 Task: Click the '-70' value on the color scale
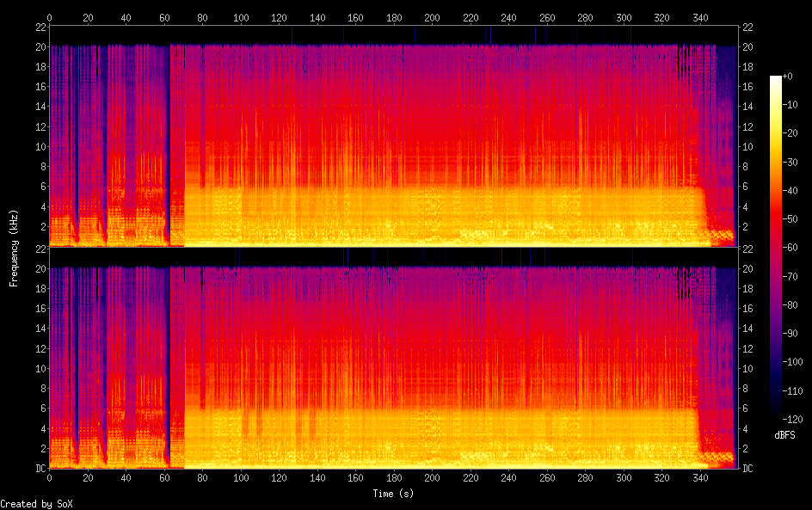pos(790,276)
